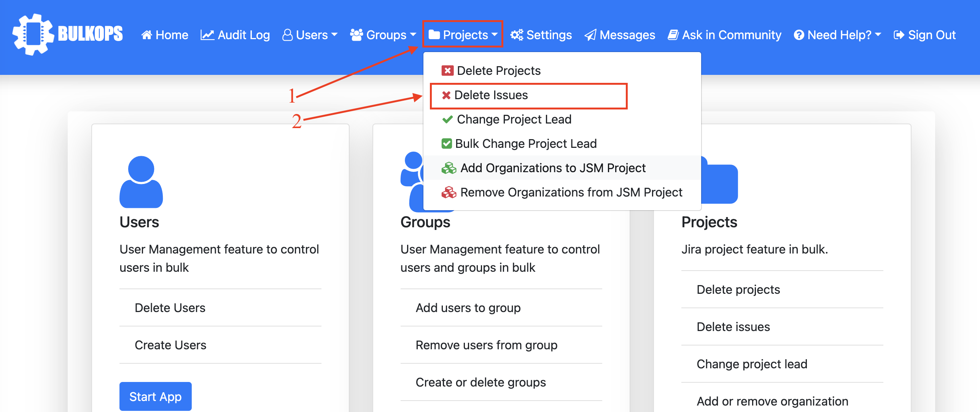Open Settings page link
The height and width of the screenshot is (412, 980).
tap(541, 35)
